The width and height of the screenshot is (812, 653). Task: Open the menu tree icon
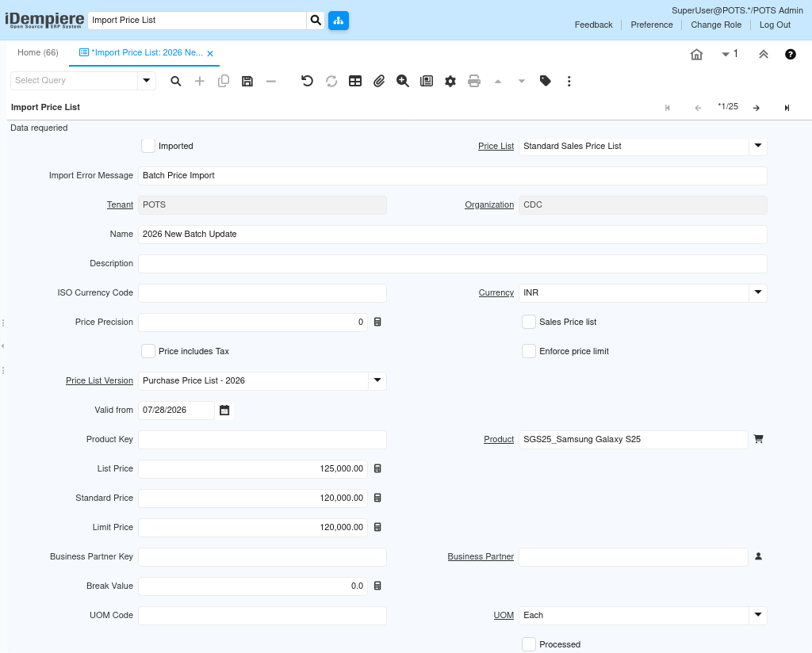click(x=339, y=20)
